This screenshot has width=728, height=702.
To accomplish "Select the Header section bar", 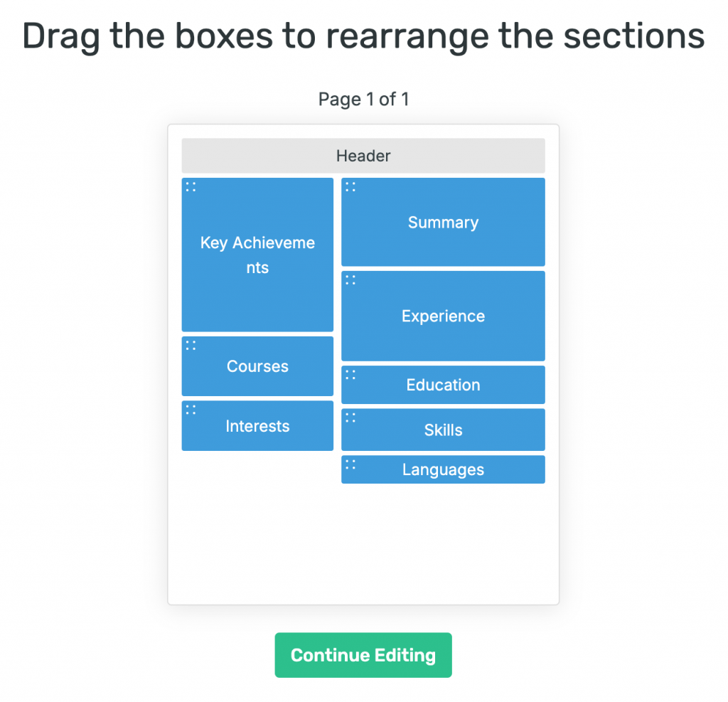I will point(363,156).
